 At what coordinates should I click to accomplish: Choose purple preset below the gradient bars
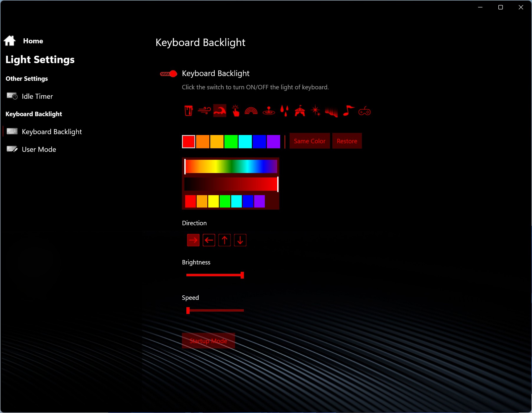coord(260,201)
